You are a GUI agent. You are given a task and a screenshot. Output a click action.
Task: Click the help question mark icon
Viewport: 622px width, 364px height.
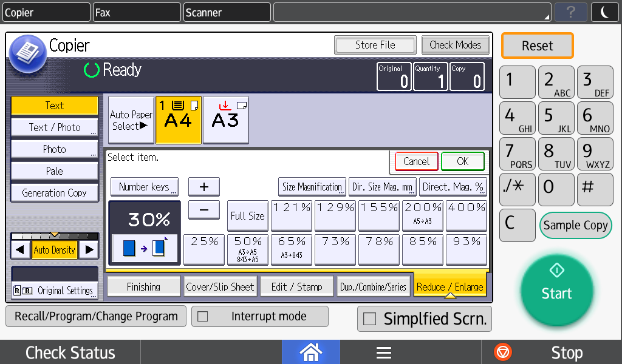pos(570,12)
